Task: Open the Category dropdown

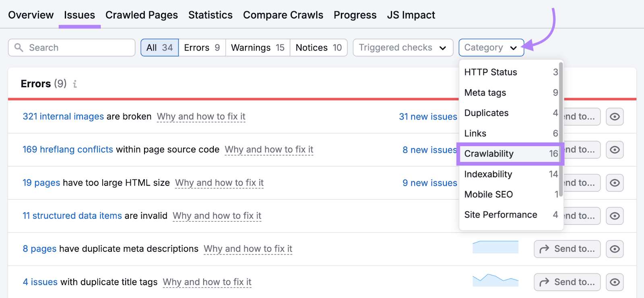Action: pos(491,47)
